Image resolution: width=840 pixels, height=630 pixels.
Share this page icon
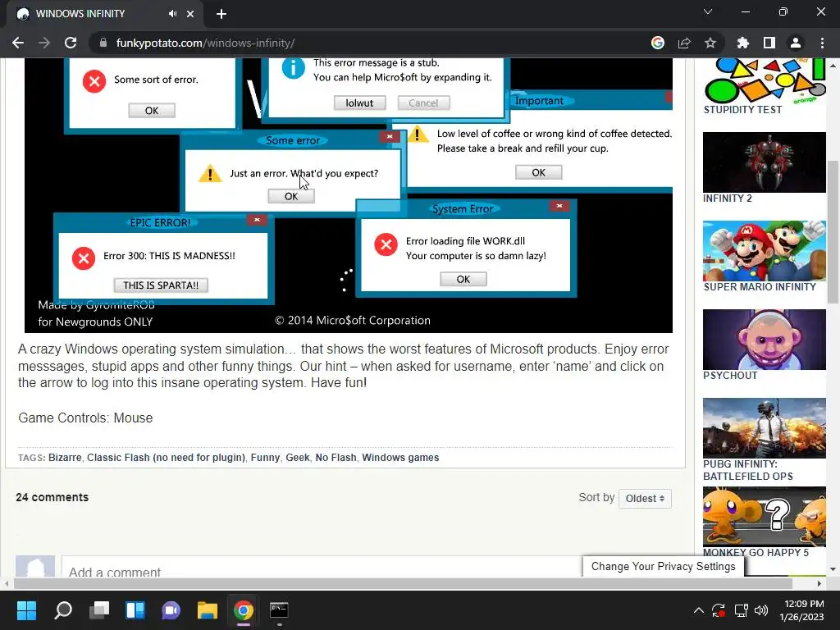pyautogui.click(x=684, y=43)
